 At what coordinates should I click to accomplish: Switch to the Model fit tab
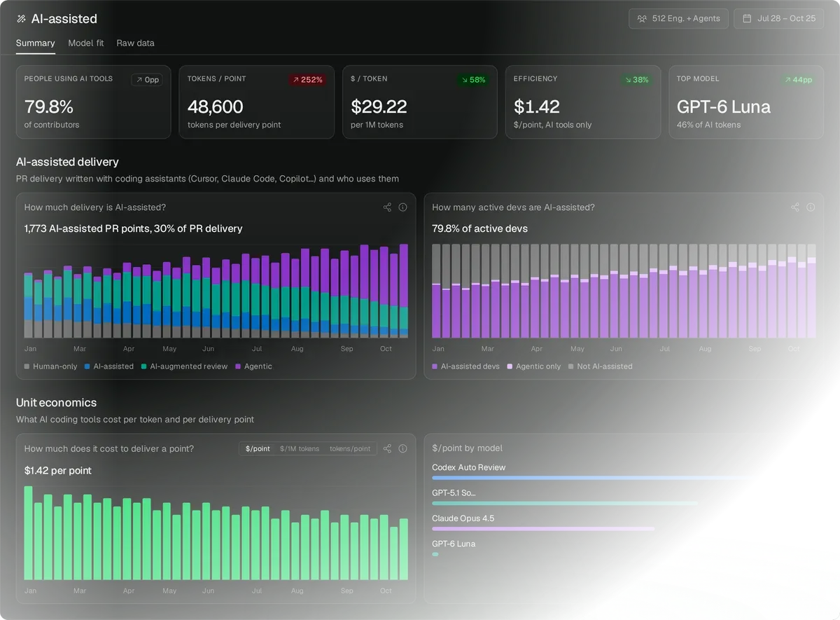(x=86, y=43)
